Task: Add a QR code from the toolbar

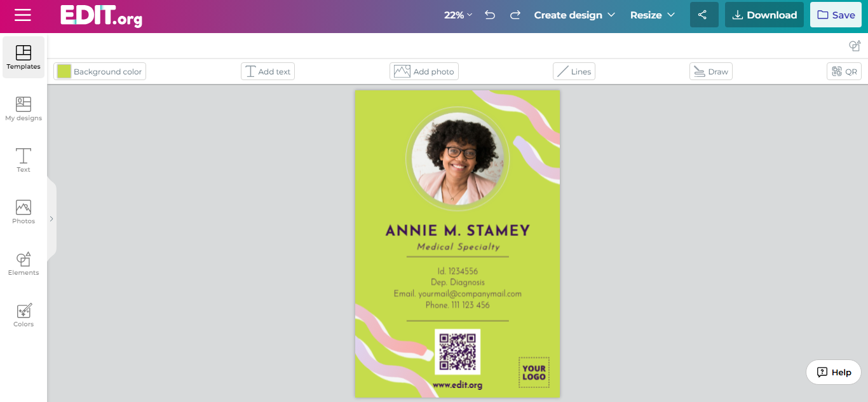Action: click(x=844, y=71)
